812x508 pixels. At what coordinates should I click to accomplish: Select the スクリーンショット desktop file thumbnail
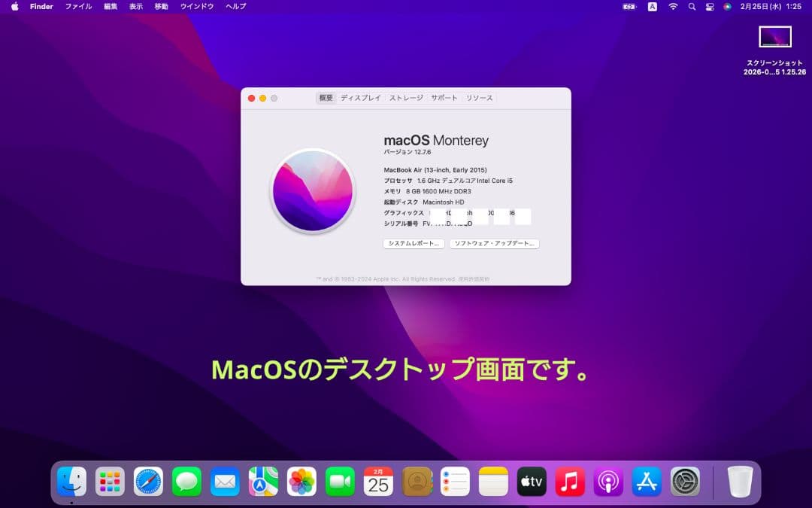(774, 37)
